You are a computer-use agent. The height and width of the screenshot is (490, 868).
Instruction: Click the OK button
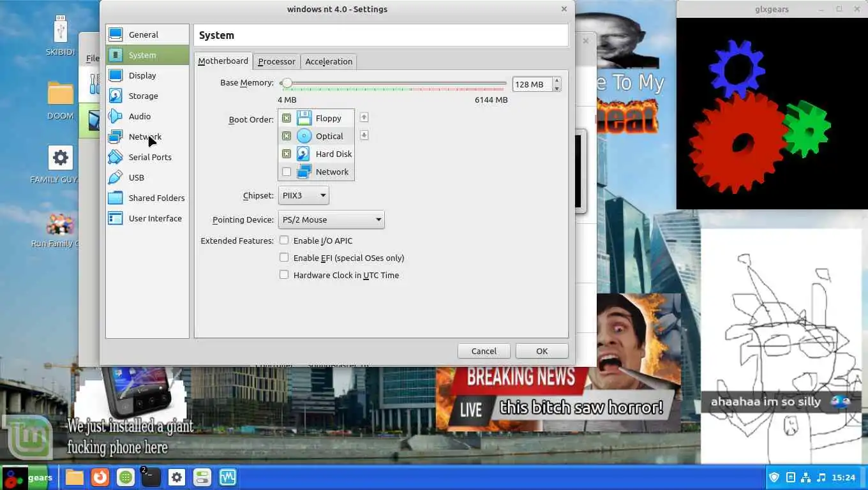(x=542, y=351)
